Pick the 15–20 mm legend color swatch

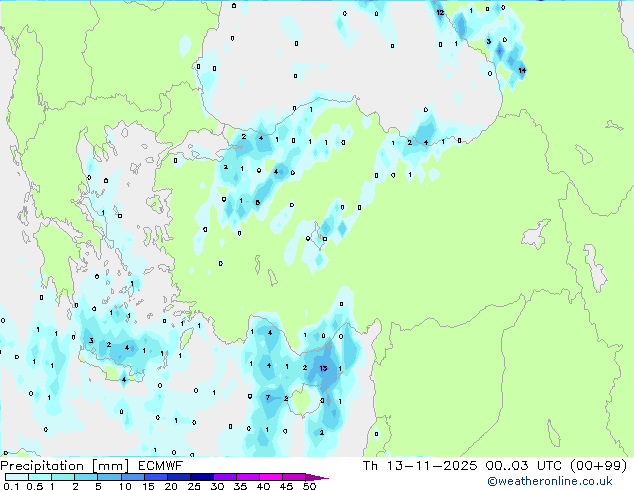[x=156, y=477]
